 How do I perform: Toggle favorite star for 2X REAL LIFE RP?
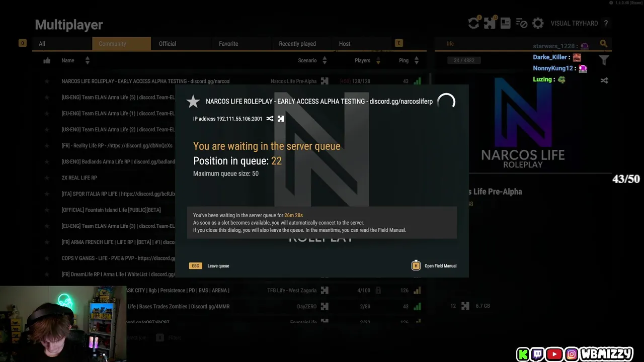[x=47, y=177]
